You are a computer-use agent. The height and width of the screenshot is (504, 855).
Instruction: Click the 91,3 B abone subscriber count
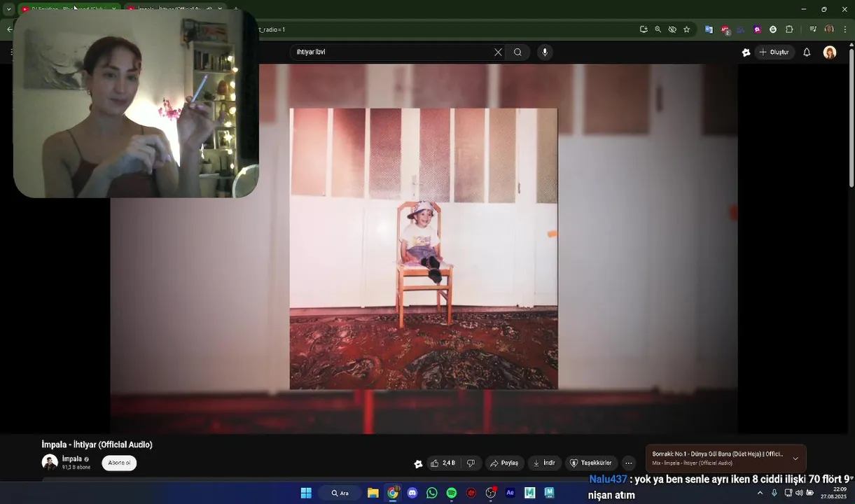coord(76,468)
